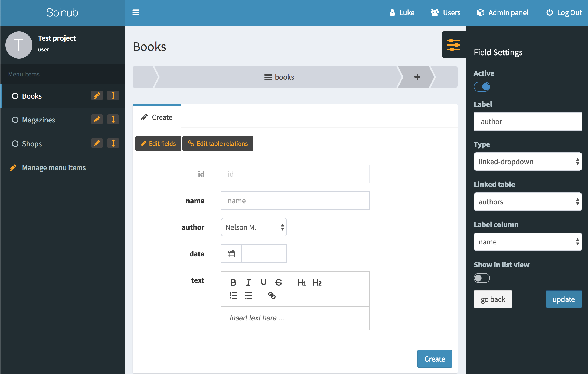Open the Type linked-dropdown selector

(x=527, y=162)
